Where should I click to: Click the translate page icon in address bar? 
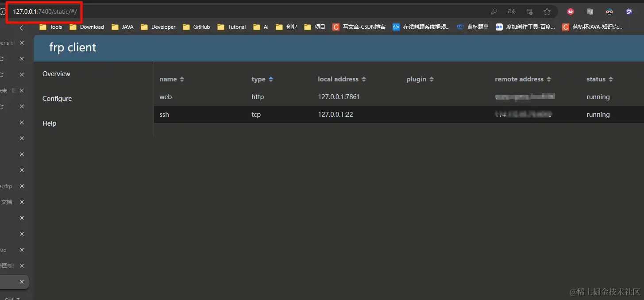[x=512, y=12]
